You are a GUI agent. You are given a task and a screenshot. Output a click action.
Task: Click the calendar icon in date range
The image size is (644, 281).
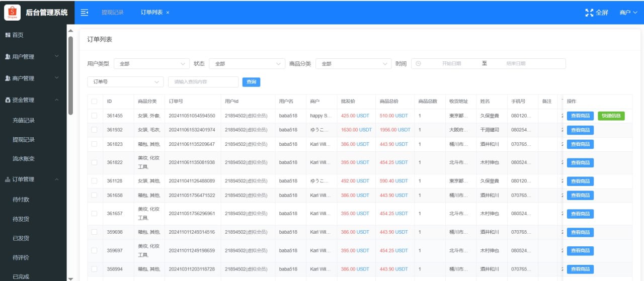click(x=418, y=64)
